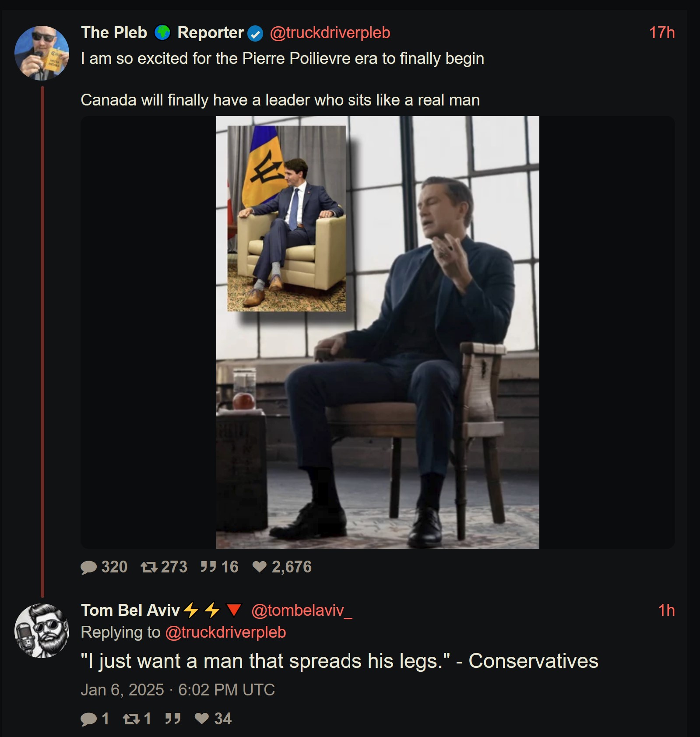The image size is (700, 737).
Task: Open the large photo of seated man
Action: tap(377, 332)
